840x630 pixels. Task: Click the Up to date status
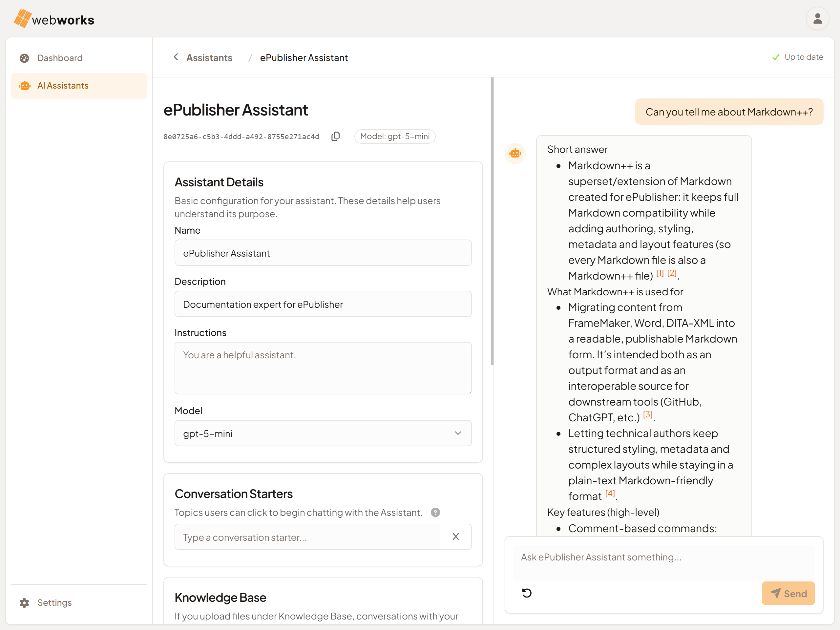tap(797, 57)
